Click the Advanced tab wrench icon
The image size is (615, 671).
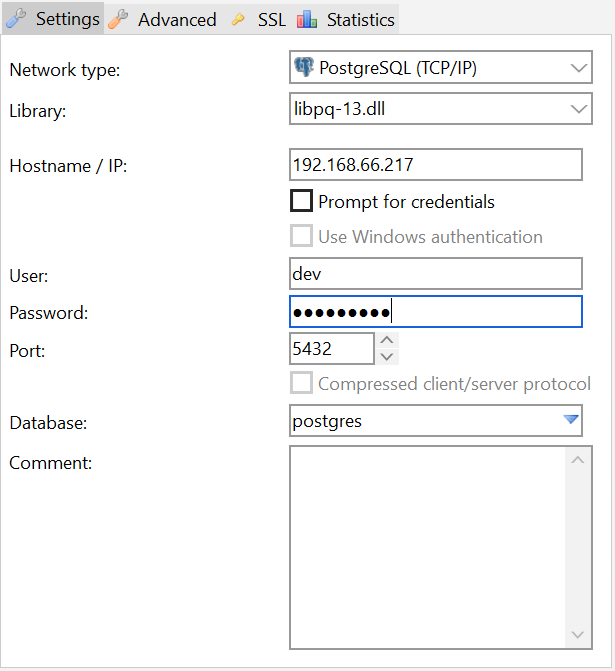[x=118, y=19]
